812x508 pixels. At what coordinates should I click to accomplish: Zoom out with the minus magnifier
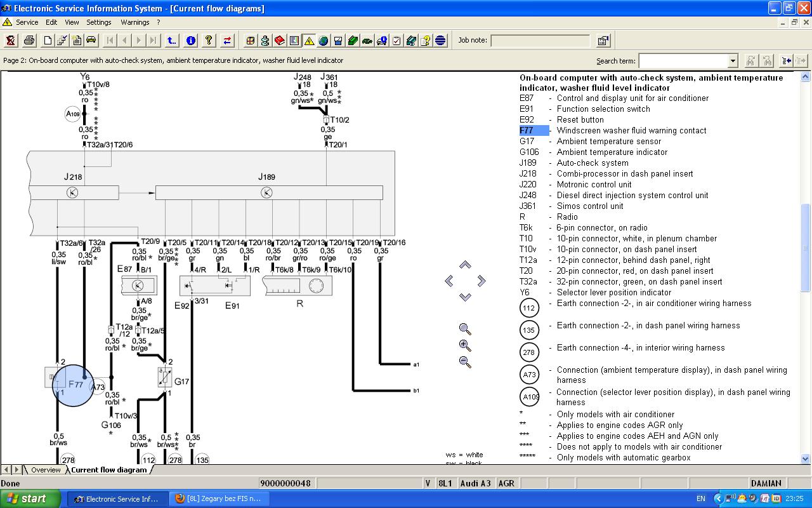(465, 362)
